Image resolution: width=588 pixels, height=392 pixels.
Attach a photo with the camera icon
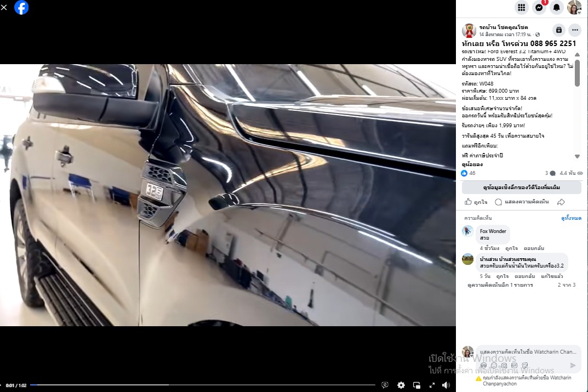pyautogui.click(x=504, y=365)
